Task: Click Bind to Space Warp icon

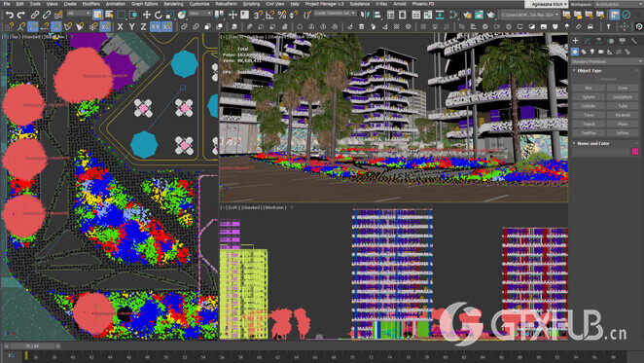Action: [x=58, y=15]
